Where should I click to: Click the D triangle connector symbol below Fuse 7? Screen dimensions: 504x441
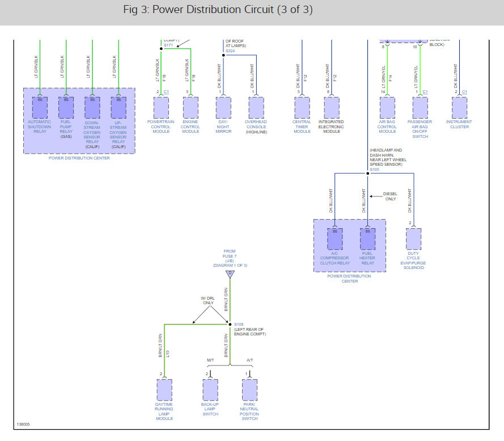click(x=230, y=274)
